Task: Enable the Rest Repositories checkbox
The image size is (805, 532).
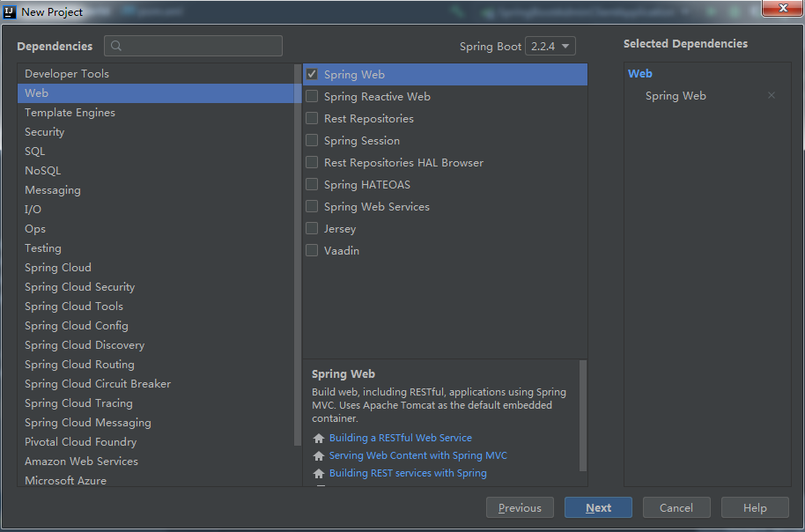Action: 312,119
